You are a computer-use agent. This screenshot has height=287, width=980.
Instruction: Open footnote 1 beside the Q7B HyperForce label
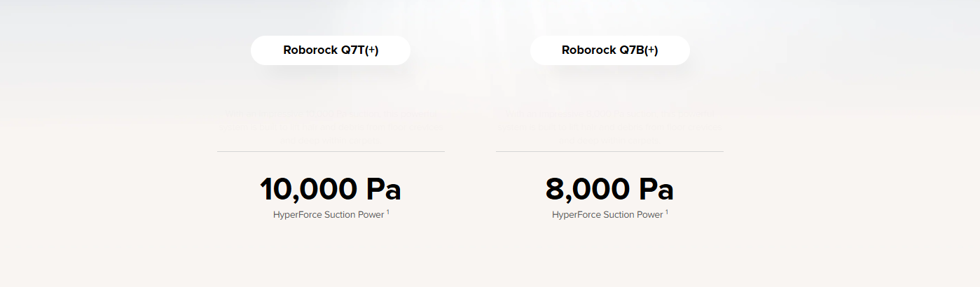coord(667,212)
